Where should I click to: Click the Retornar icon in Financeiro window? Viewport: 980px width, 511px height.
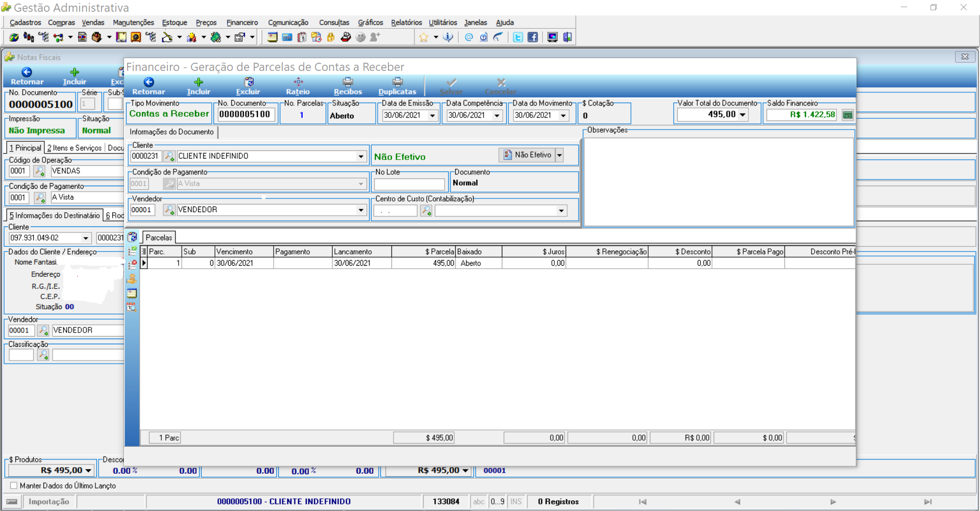(x=149, y=83)
